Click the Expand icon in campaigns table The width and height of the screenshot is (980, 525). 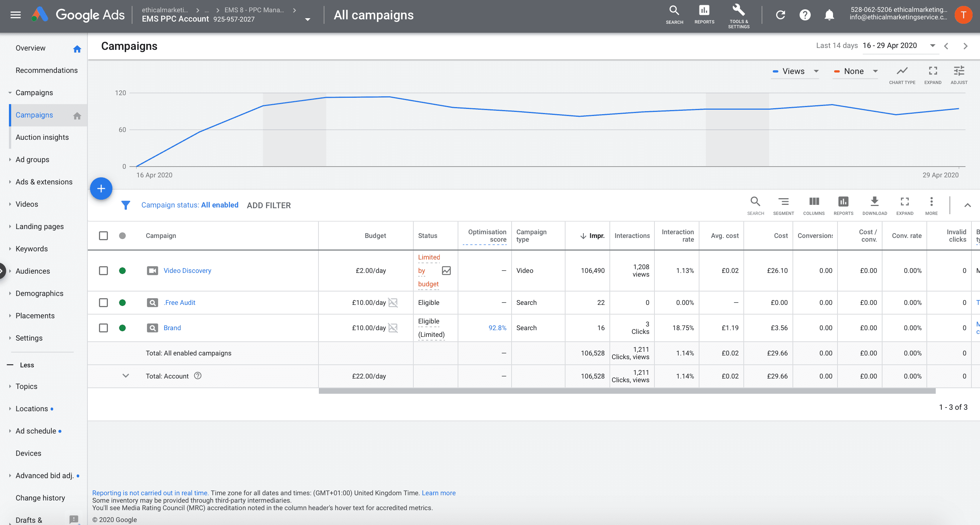click(x=903, y=203)
